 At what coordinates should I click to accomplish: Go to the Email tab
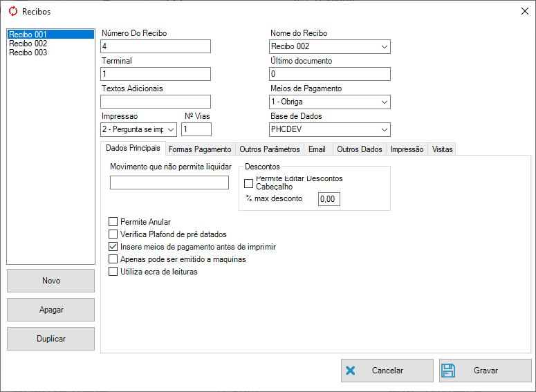coord(317,149)
